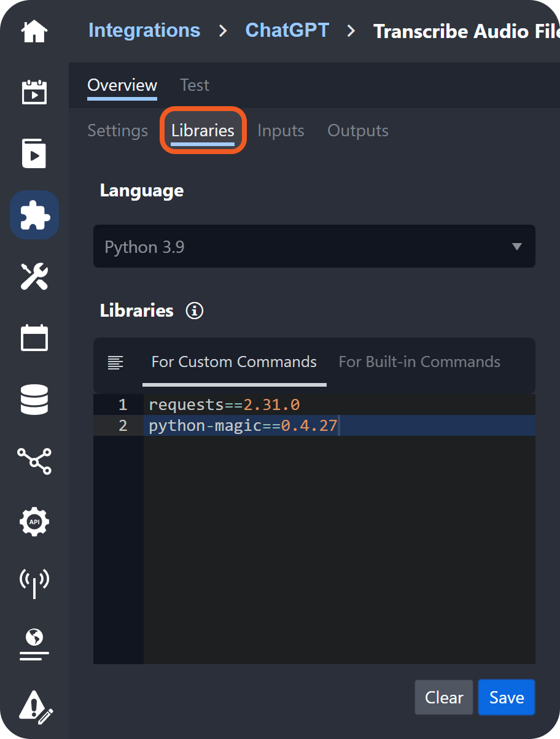Screen dimensions: 560x739
Task: Open the calendar-play scheduler sidebar icon
Action: (34, 92)
